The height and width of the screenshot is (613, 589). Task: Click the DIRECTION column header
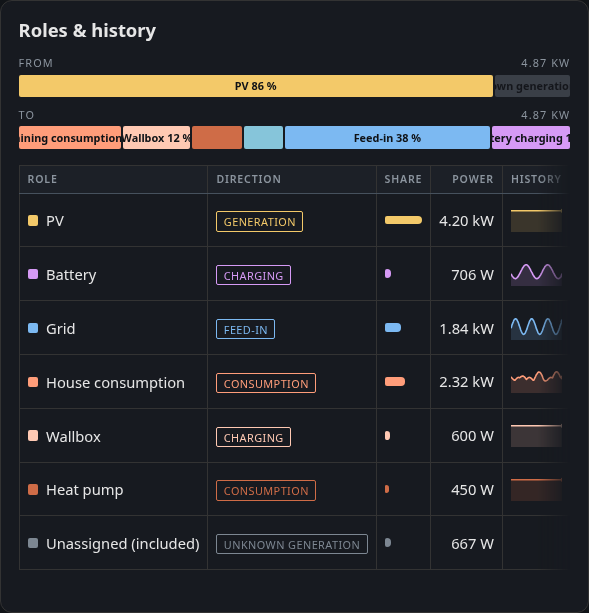pos(249,179)
